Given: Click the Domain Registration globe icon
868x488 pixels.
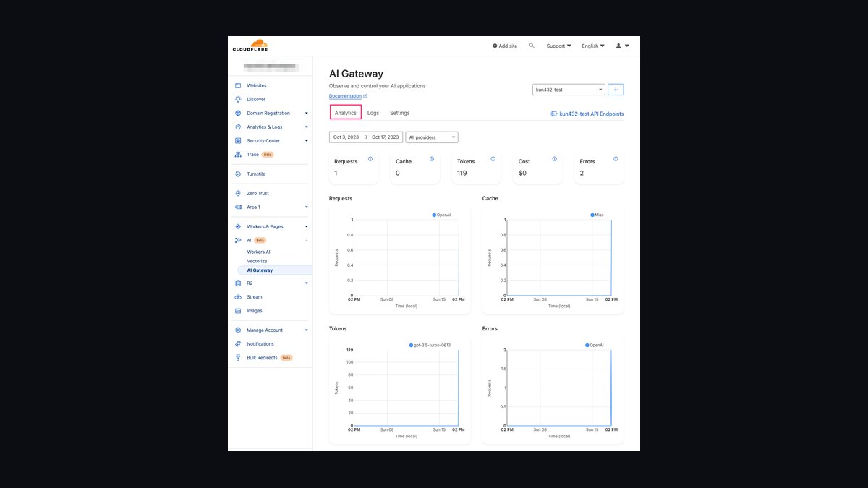Looking at the screenshot, I should pos(238,113).
